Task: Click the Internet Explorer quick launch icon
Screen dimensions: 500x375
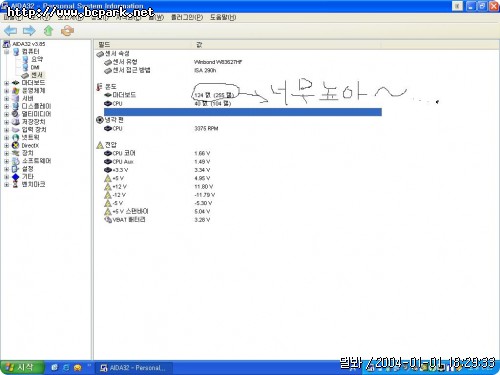Action: click(x=66, y=368)
